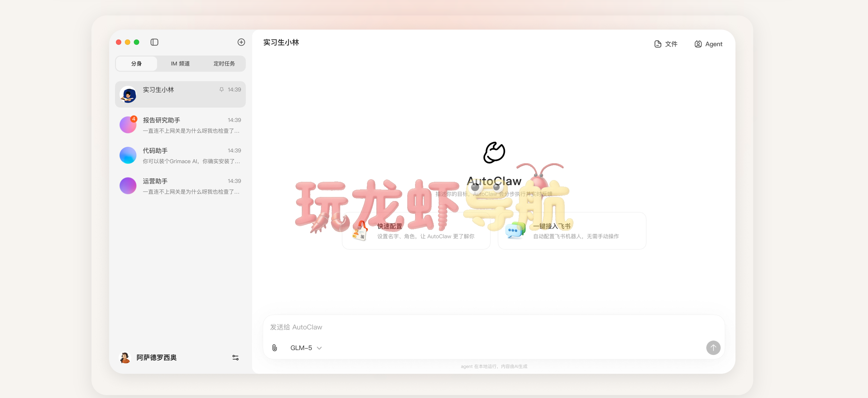Click the yellow minimize window button
The image size is (868, 398).
pyautogui.click(x=127, y=42)
